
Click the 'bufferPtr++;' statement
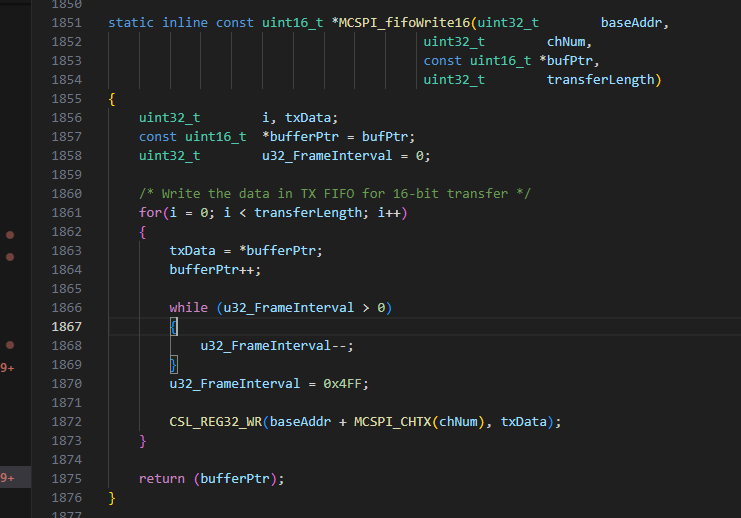[x=215, y=269]
